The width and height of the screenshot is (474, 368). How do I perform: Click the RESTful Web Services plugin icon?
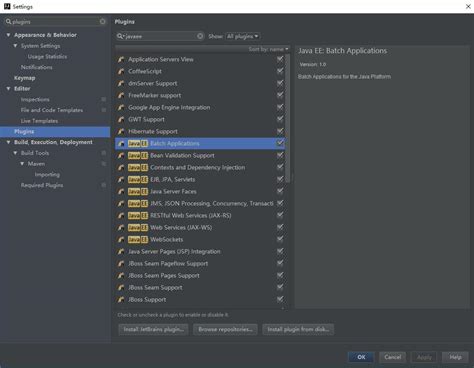tap(121, 215)
